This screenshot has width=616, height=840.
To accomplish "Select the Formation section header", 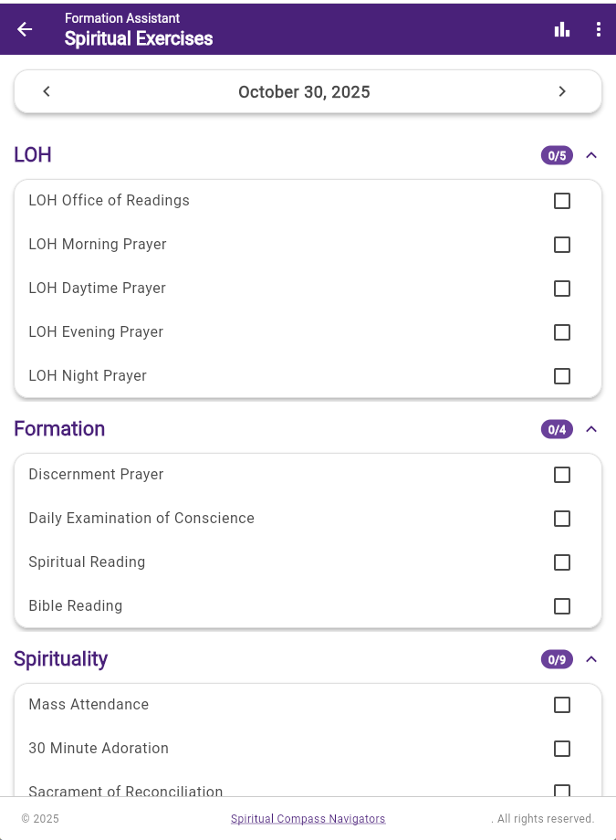I will tap(59, 429).
